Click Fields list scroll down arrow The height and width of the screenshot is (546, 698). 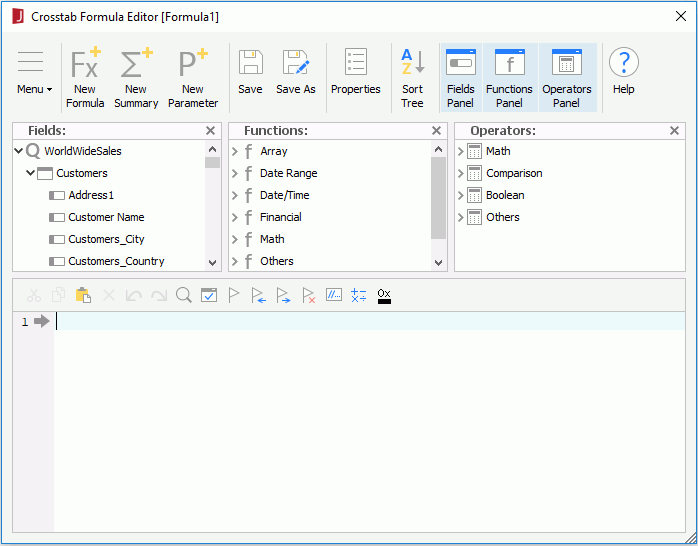click(x=213, y=263)
